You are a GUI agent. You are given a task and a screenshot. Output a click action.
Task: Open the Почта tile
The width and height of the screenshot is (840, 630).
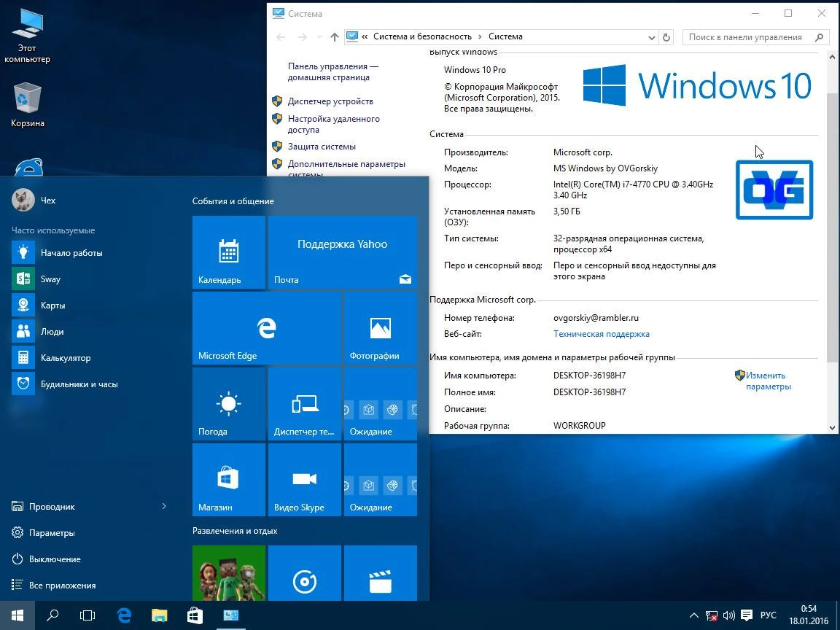pyautogui.click(x=342, y=252)
